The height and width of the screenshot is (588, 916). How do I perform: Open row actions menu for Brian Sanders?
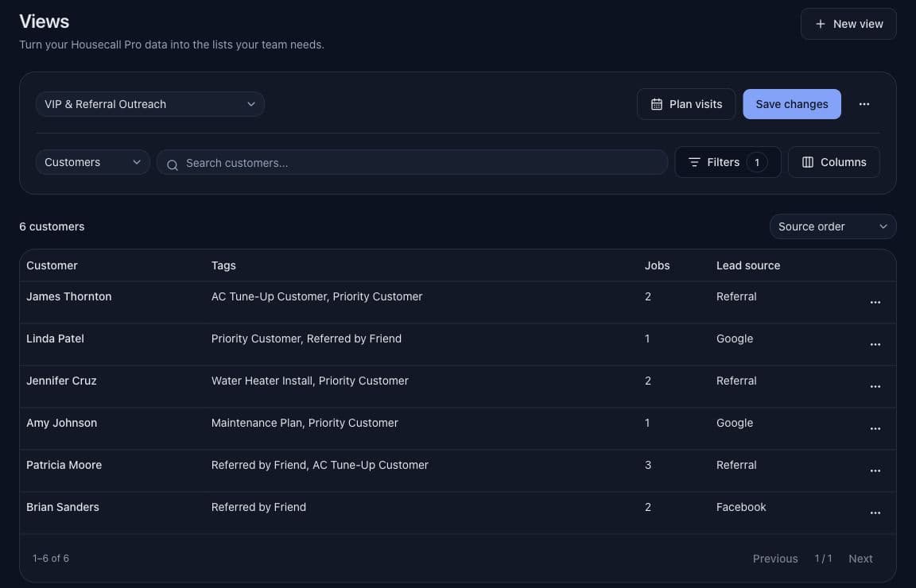click(x=875, y=513)
